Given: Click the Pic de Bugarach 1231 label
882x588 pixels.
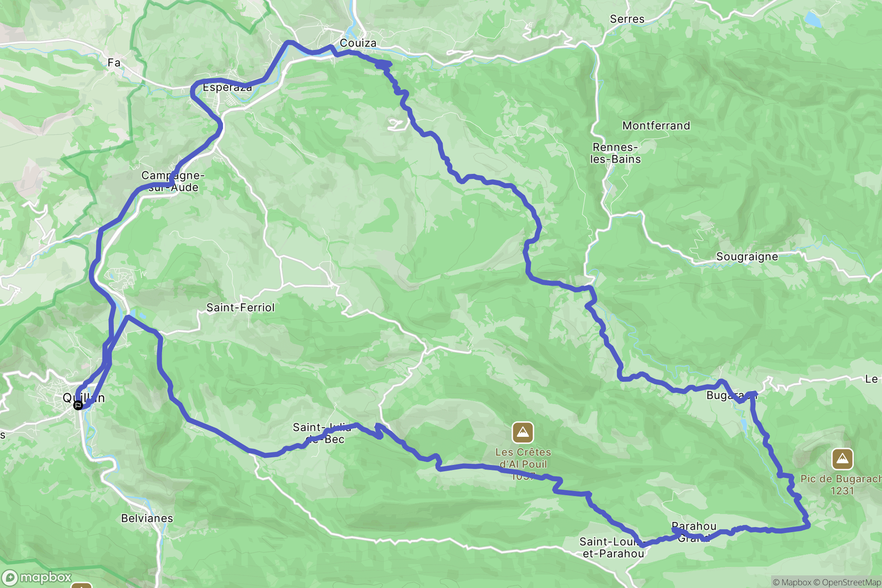Looking at the screenshot, I should (x=841, y=485).
